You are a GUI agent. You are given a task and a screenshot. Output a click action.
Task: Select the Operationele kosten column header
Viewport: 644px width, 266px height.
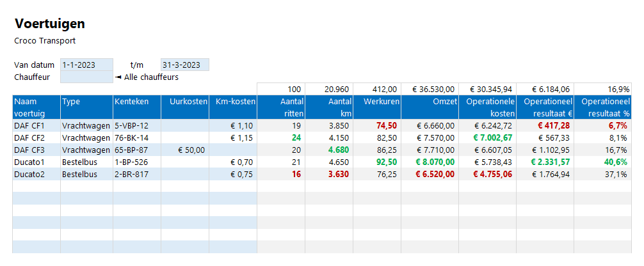click(x=487, y=107)
